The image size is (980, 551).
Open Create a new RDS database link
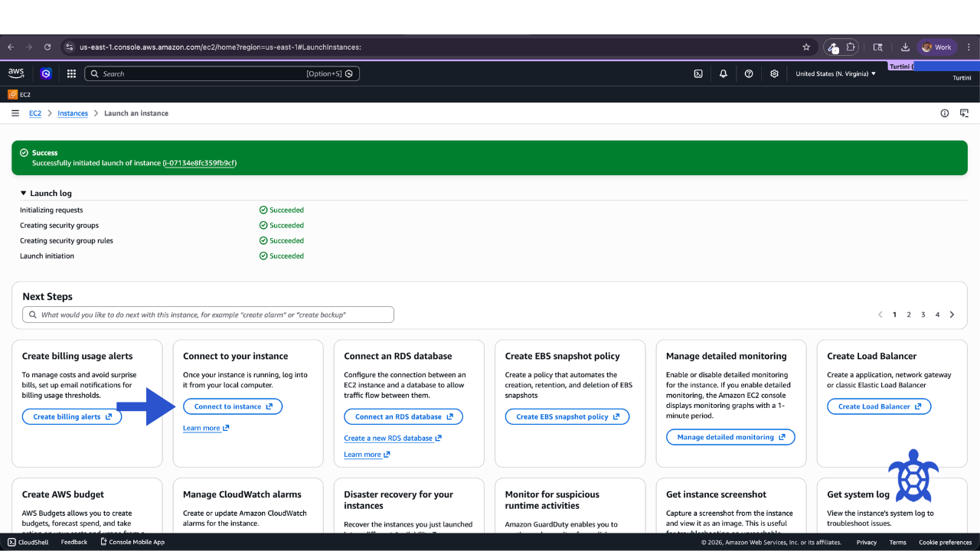pyautogui.click(x=393, y=439)
